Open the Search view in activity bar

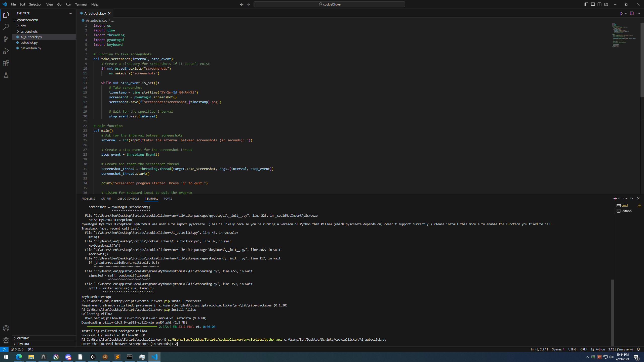click(x=6, y=27)
